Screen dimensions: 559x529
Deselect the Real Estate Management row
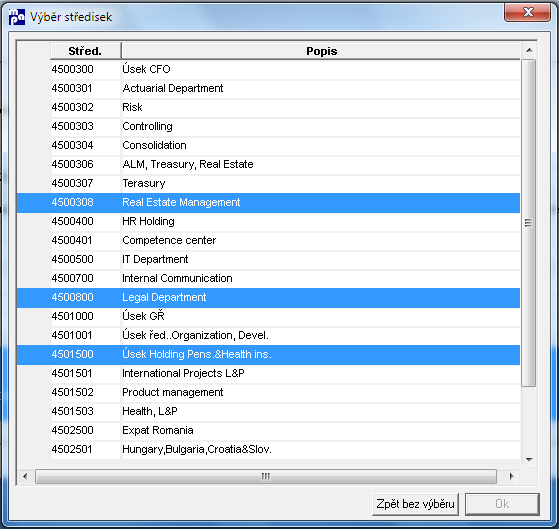[x=268, y=202]
